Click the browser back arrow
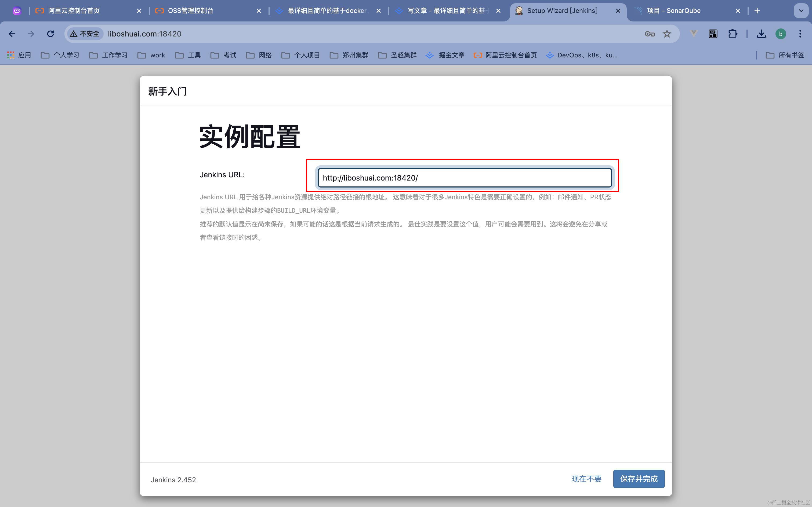This screenshot has width=812, height=507. (x=12, y=34)
